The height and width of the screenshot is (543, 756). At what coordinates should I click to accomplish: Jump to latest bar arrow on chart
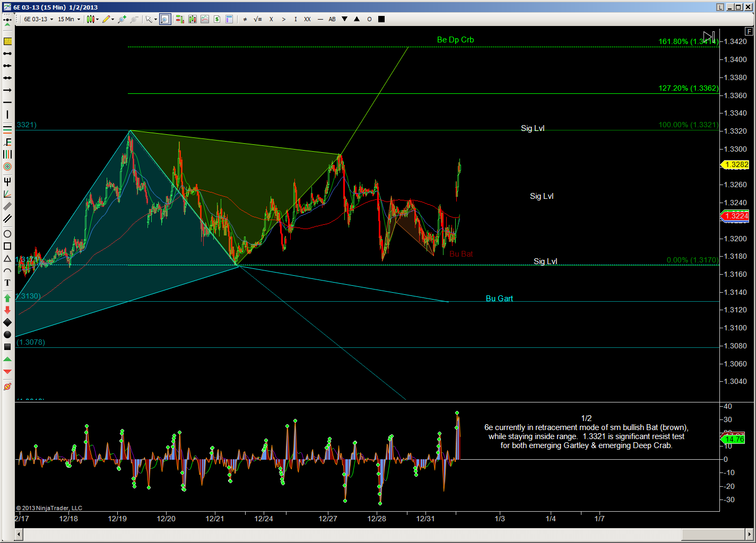[x=709, y=37]
